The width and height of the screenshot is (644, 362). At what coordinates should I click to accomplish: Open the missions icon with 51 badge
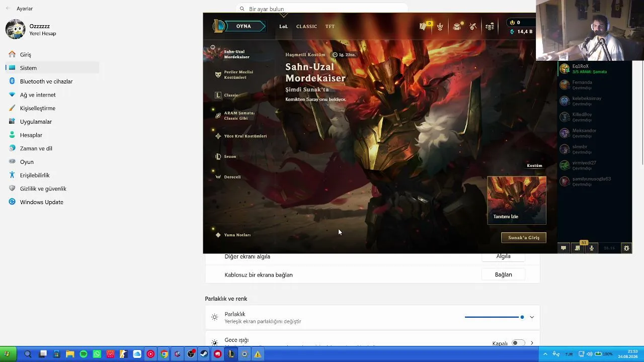click(x=578, y=248)
